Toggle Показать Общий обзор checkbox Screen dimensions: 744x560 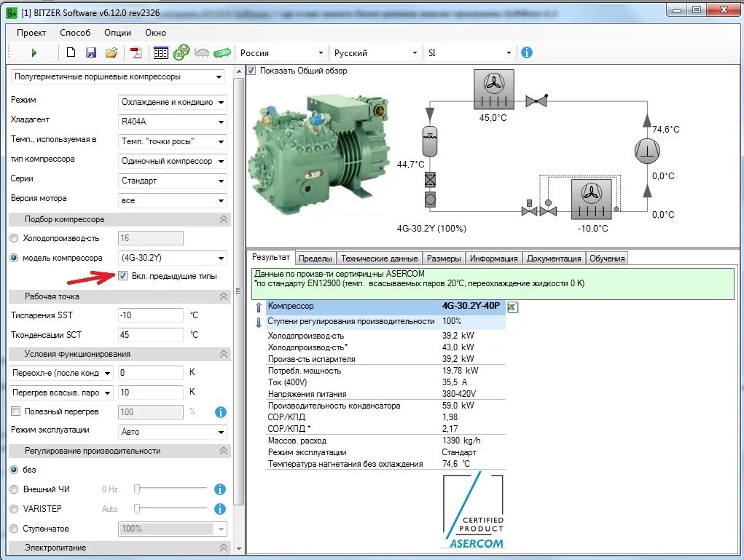pos(251,71)
